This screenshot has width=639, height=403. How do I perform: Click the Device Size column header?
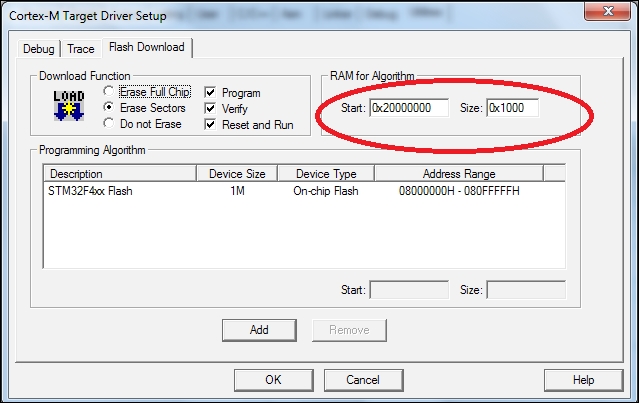pyautogui.click(x=237, y=174)
